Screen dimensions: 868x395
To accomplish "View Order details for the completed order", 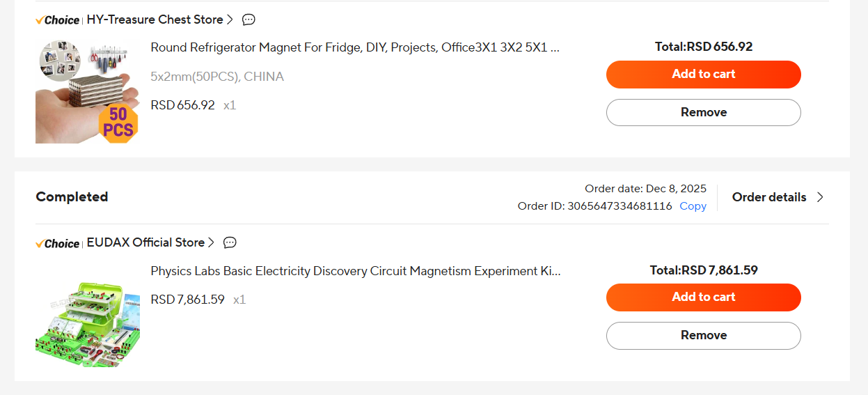I will click(x=768, y=197).
